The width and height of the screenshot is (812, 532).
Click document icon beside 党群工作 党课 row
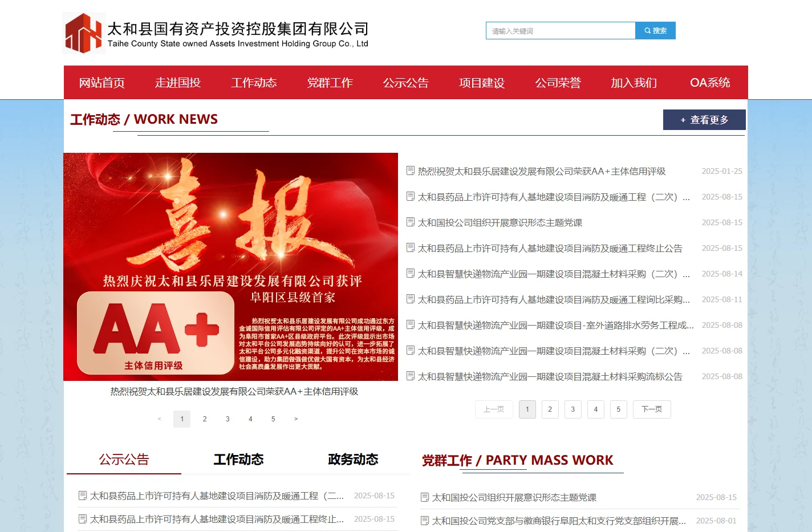point(425,497)
